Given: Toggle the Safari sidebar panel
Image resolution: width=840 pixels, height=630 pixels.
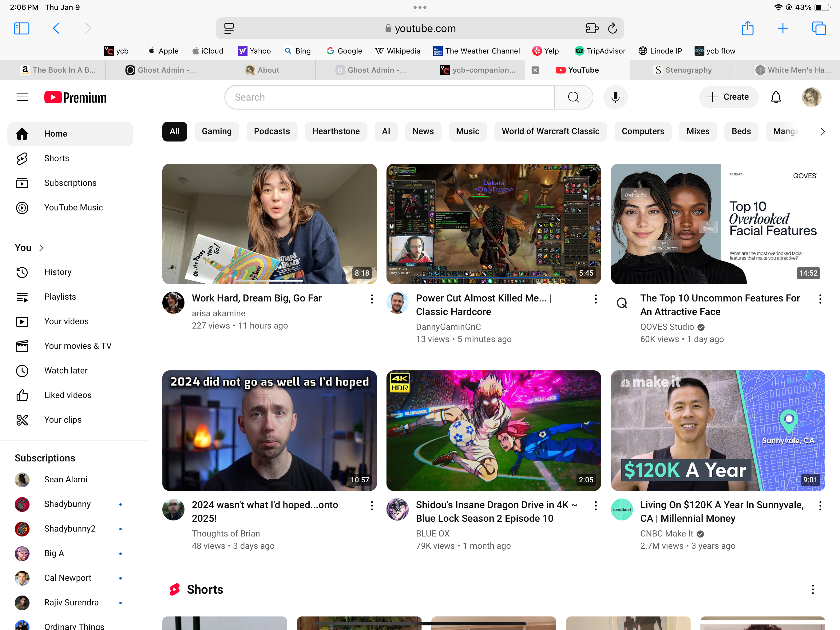Looking at the screenshot, I should [x=21, y=29].
